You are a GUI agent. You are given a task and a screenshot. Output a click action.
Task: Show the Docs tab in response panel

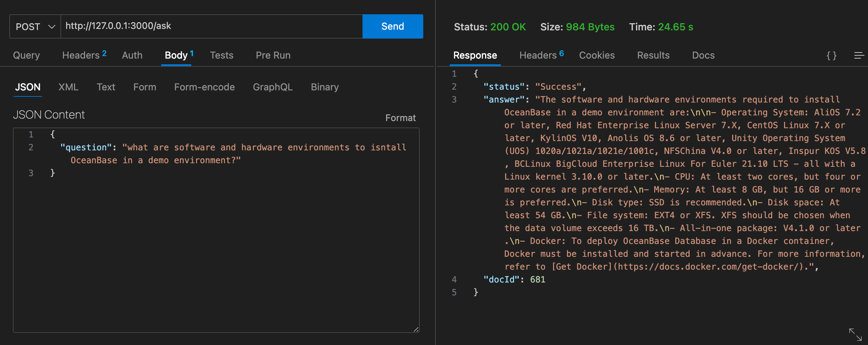tap(703, 55)
